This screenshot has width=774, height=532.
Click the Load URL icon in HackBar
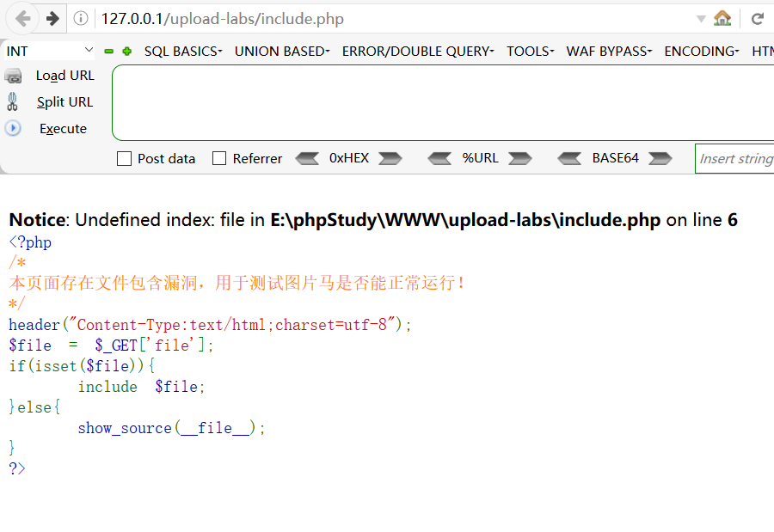[x=15, y=75]
